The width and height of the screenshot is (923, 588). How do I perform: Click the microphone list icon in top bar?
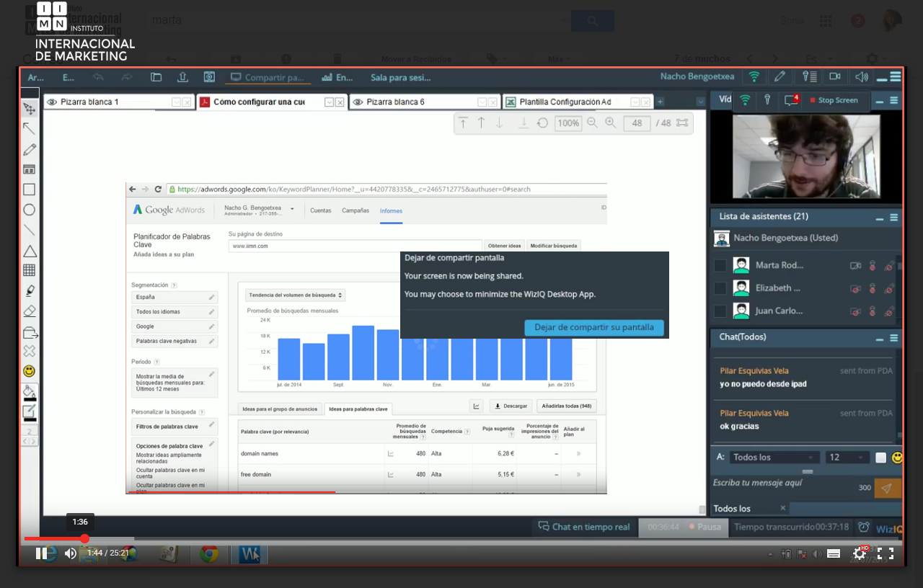tap(809, 76)
